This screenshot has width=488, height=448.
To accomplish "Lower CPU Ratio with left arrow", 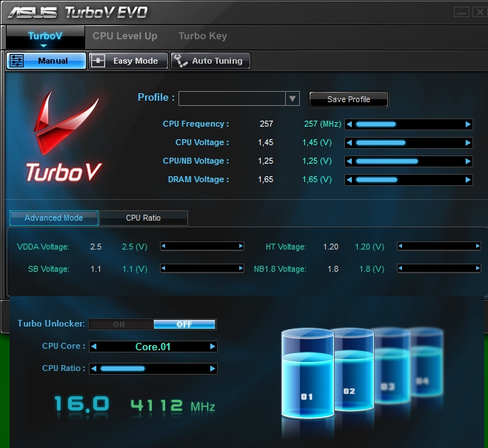I will [x=94, y=369].
